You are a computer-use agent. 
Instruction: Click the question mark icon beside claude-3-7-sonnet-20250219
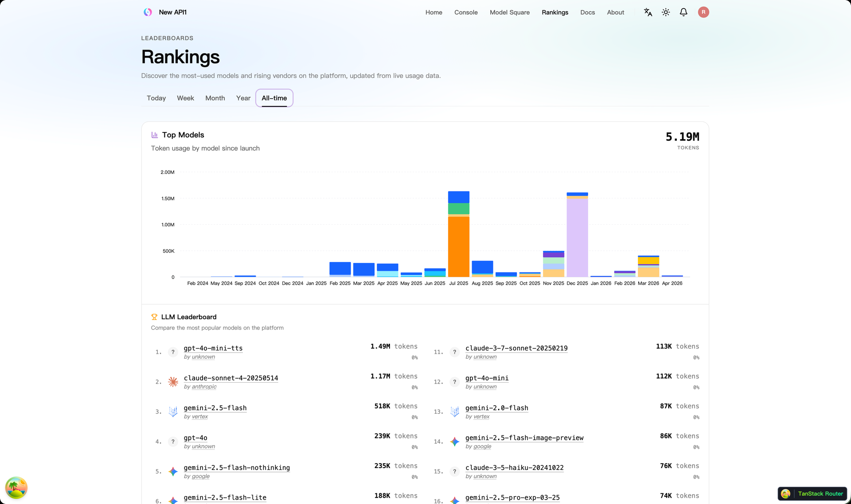[454, 352]
